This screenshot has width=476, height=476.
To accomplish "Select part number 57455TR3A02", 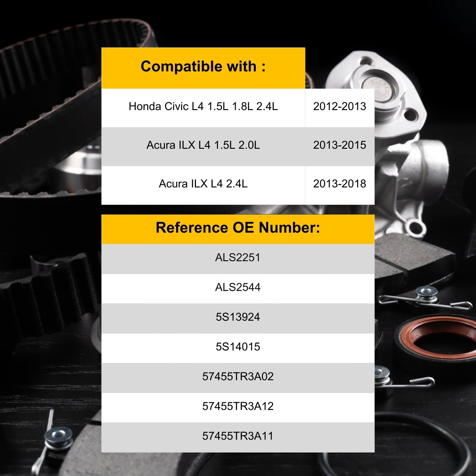I will pos(238,377).
